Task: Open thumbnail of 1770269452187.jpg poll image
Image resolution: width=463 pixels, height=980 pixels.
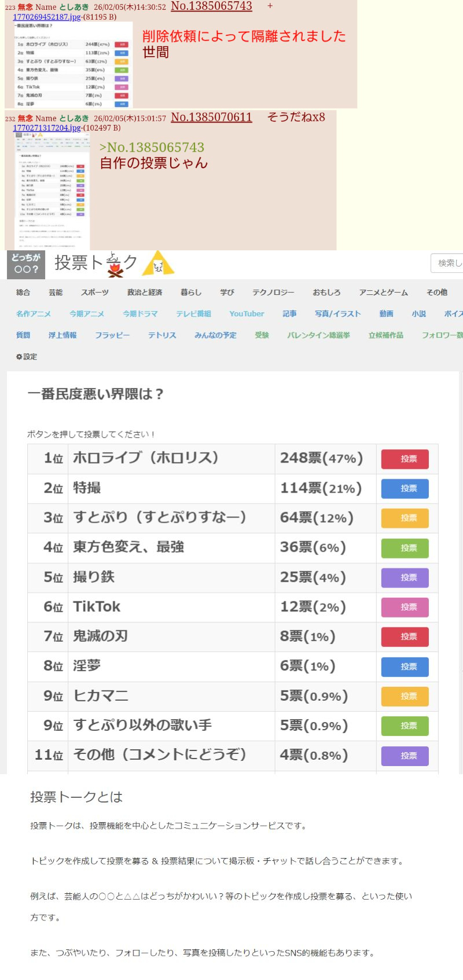Action: (x=73, y=65)
